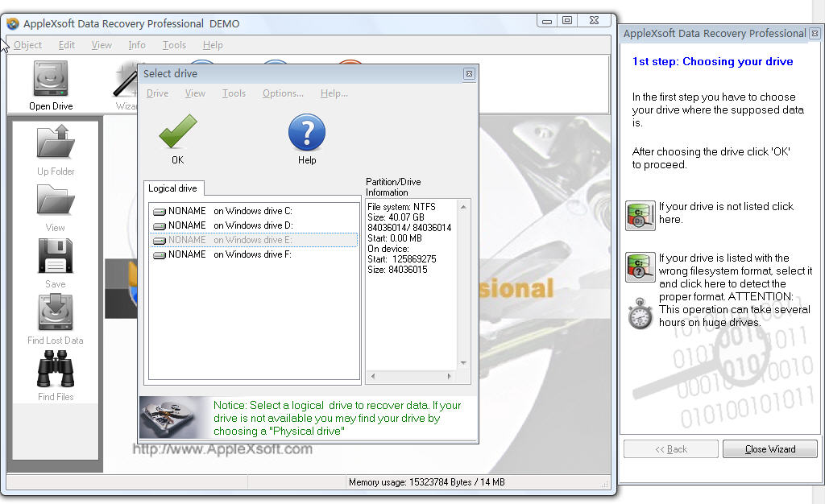Viewport: 825px width, 504px height.
Task: Open the View menu in main window
Action: (102, 45)
